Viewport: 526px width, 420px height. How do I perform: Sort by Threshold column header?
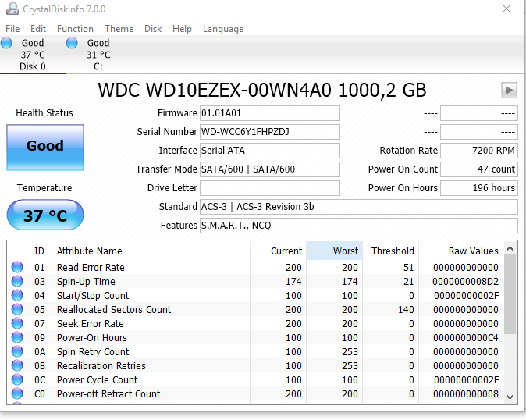[x=391, y=251]
